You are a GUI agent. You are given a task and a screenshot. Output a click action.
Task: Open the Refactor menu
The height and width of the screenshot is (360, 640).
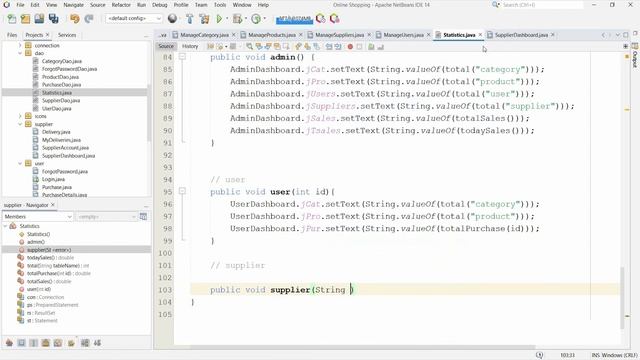pos(121,5)
